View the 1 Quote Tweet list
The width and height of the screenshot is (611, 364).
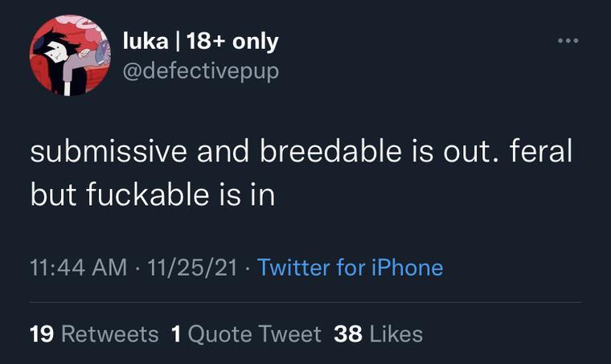246,333
